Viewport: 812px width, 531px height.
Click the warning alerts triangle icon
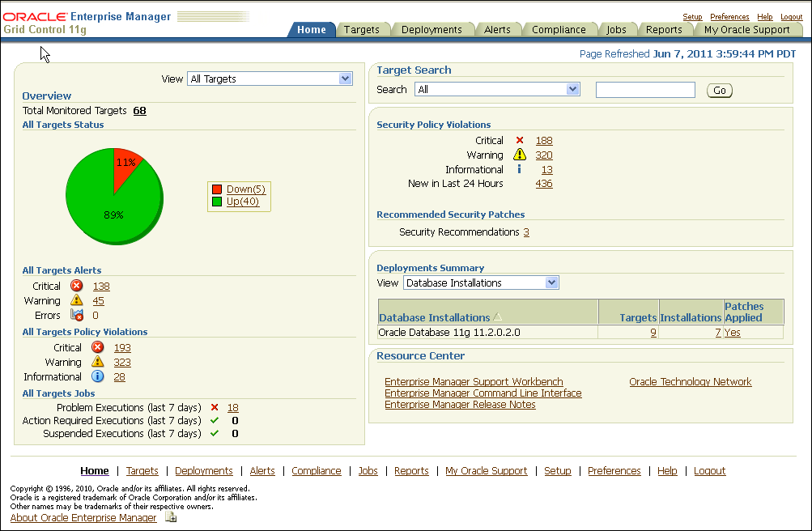click(77, 300)
